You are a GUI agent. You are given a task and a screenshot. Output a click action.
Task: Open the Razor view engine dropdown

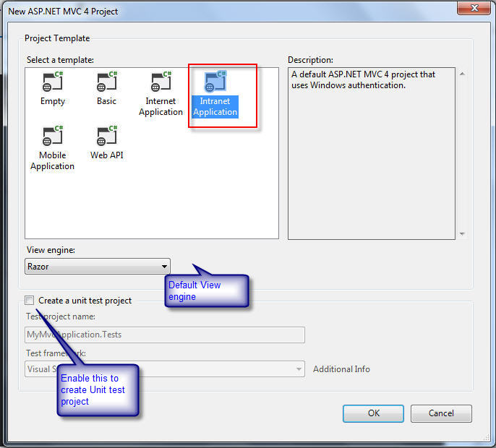98,266
